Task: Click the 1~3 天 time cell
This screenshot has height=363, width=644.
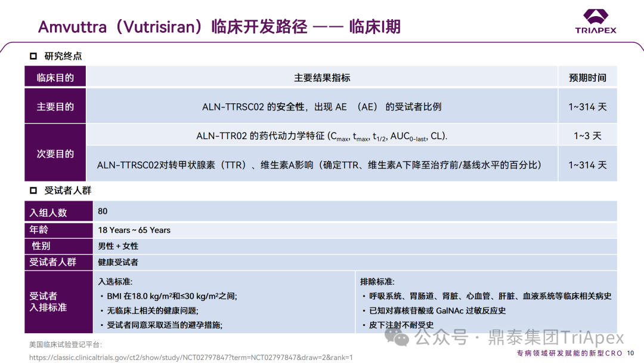Action: point(588,136)
